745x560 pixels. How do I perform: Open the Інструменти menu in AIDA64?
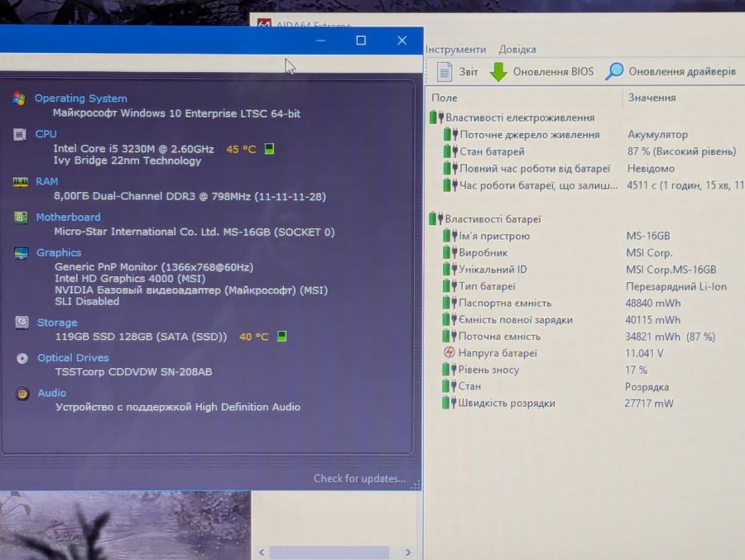(455, 50)
